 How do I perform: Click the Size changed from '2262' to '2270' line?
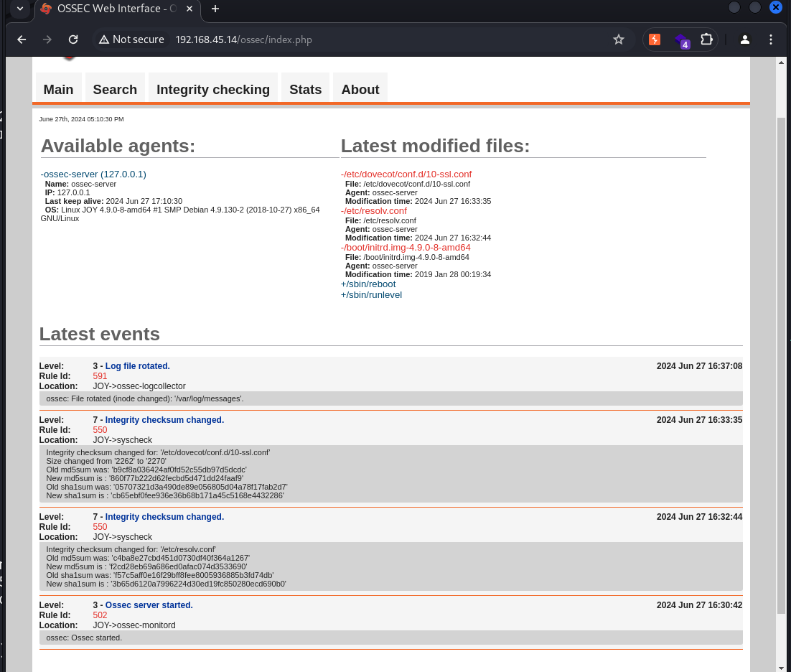106,461
